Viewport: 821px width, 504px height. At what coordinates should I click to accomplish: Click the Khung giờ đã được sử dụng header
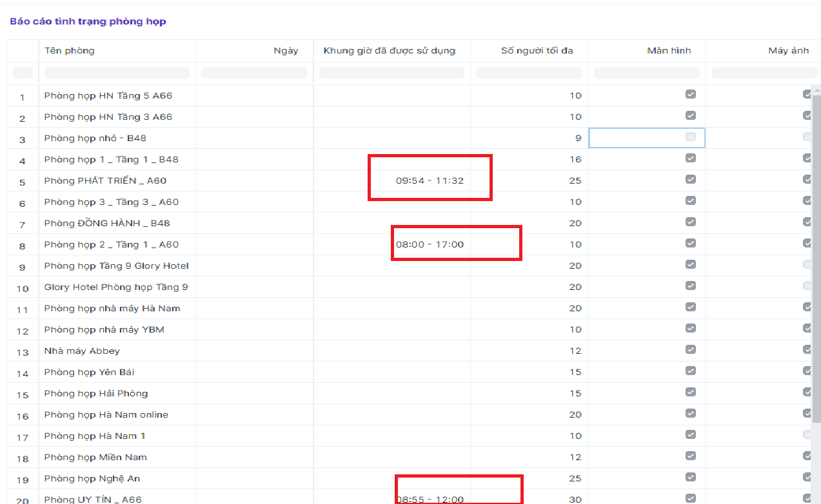[x=390, y=51]
